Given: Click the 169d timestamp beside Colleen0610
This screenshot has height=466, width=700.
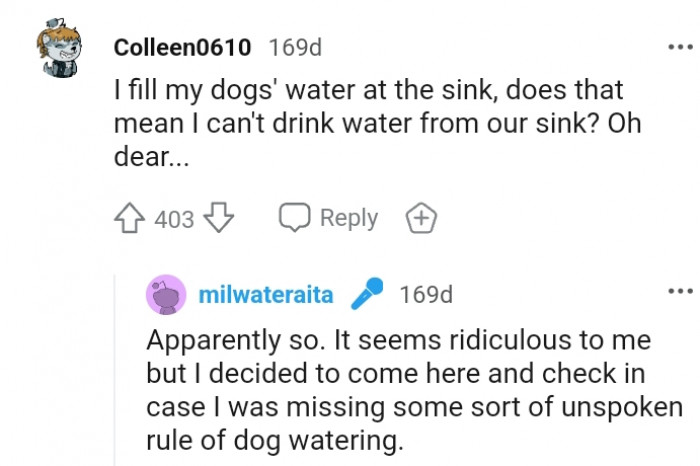Looking at the screenshot, I should point(296,47).
